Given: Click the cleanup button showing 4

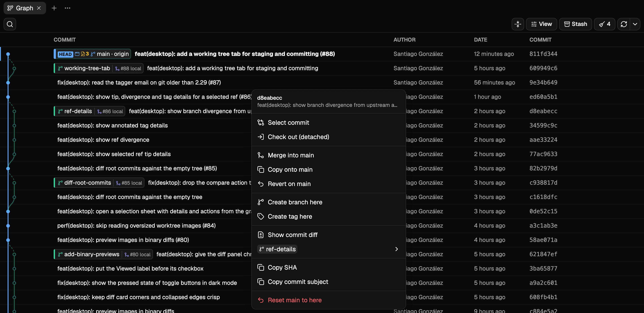Looking at the screenshot, I should click(604, 24).
